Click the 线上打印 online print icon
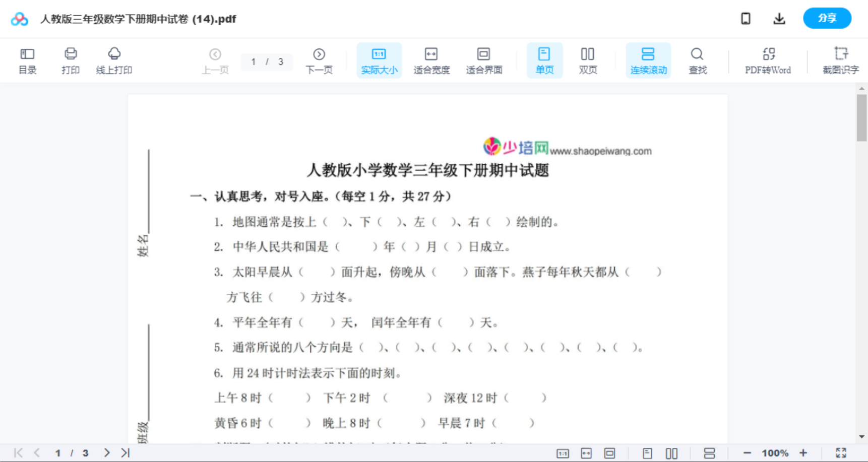The width and height of the screenshot is (868, 462). pyautogui.click(x=114, y=60)
